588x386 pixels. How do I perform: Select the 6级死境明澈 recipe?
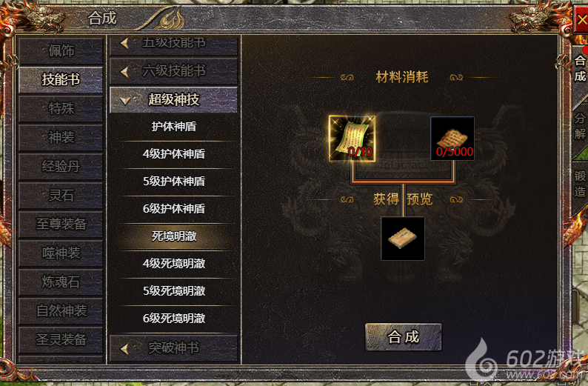coord(173,319)
